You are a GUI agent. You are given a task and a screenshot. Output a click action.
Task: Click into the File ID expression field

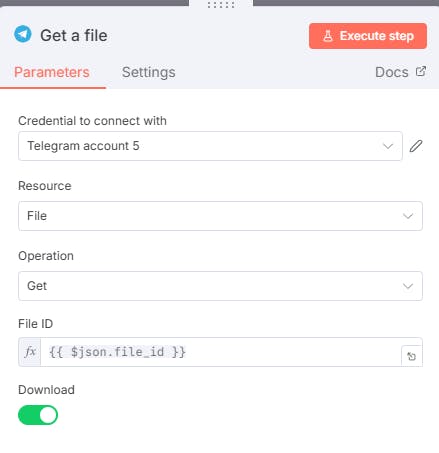click(x=221, y=352)
